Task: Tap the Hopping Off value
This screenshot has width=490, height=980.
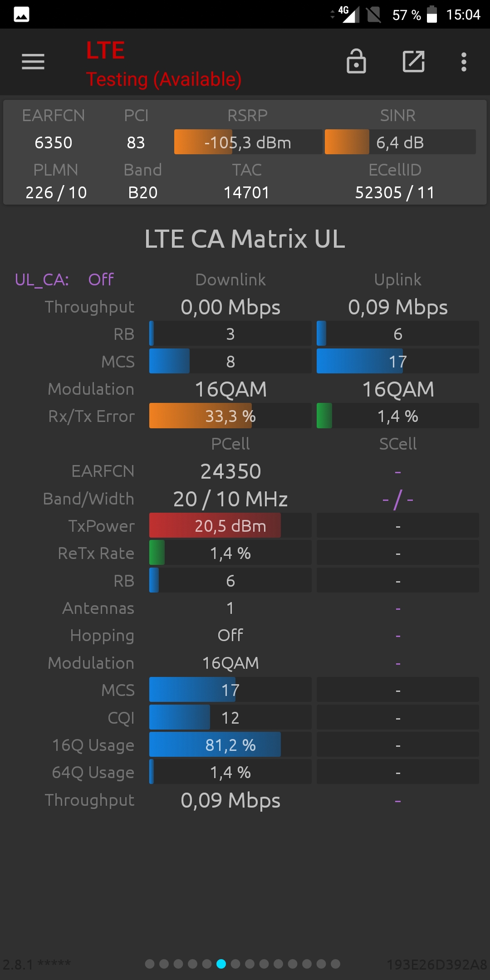Action: 230,635
